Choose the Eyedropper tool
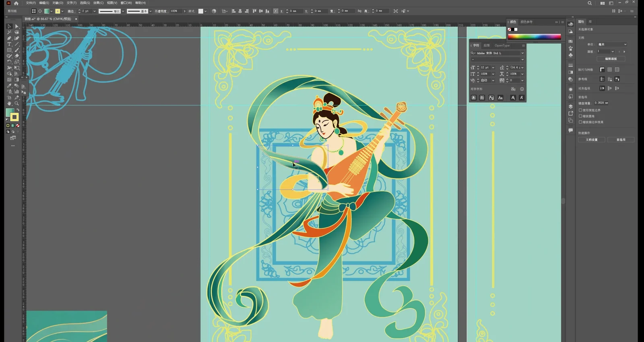This screenshot has width=644, height=342. click(x=9, y=86)
